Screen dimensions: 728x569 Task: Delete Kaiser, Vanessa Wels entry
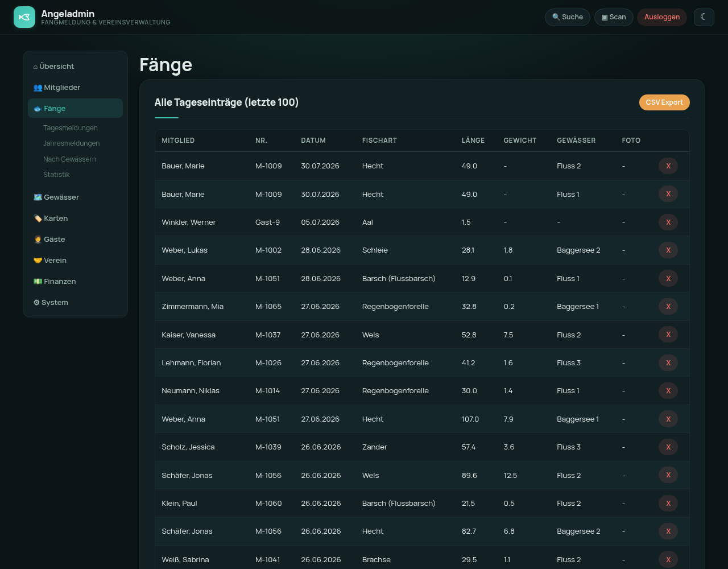pyautogui.click(x=668, y=335)
